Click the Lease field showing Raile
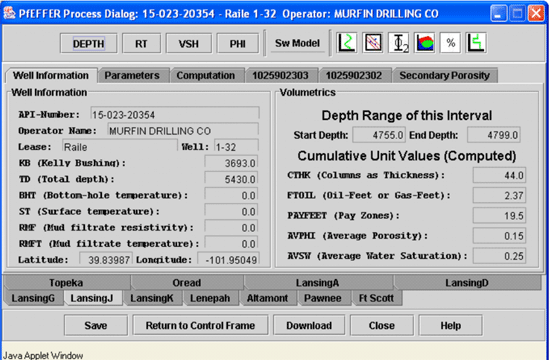 point(120,146)
